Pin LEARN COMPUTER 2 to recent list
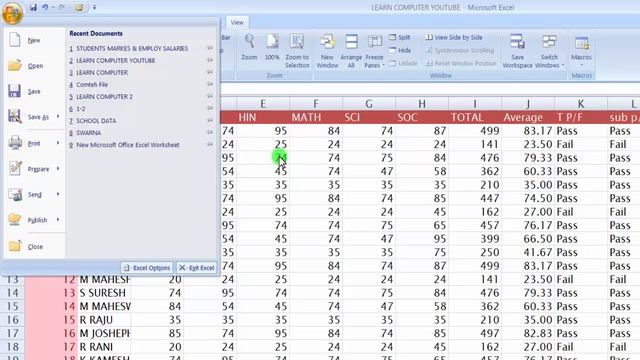Screen dimensions: 640x360 [210, 97]
